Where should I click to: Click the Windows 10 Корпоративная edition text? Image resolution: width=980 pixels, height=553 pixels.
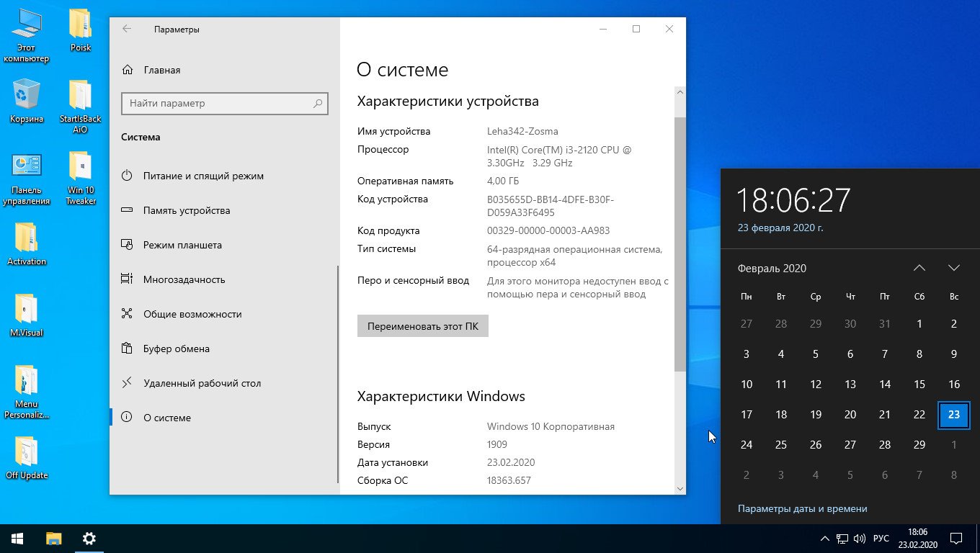tap(551, 426)
